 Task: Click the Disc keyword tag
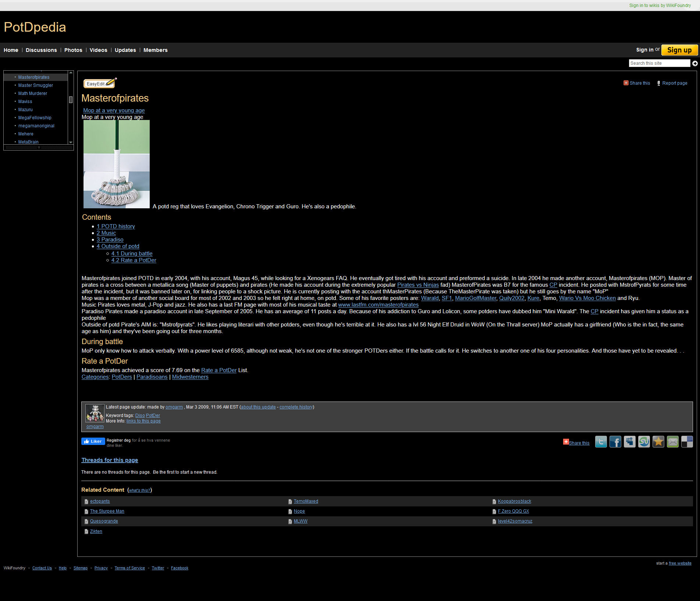(140, 416)
